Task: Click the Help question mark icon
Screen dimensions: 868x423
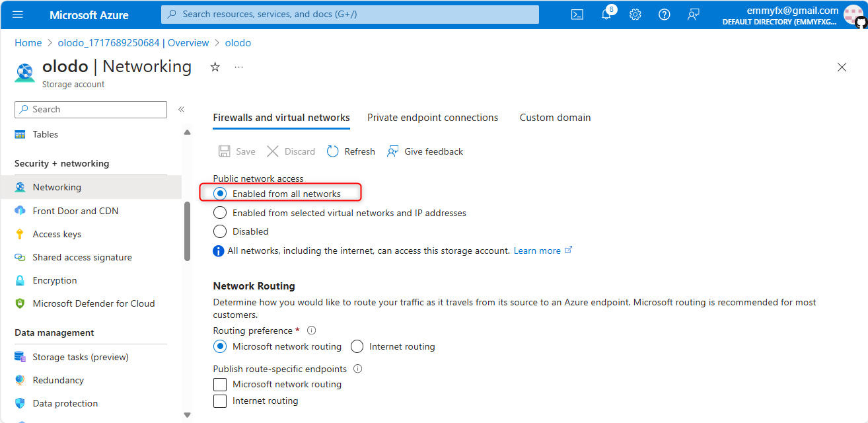Action: 664,15
